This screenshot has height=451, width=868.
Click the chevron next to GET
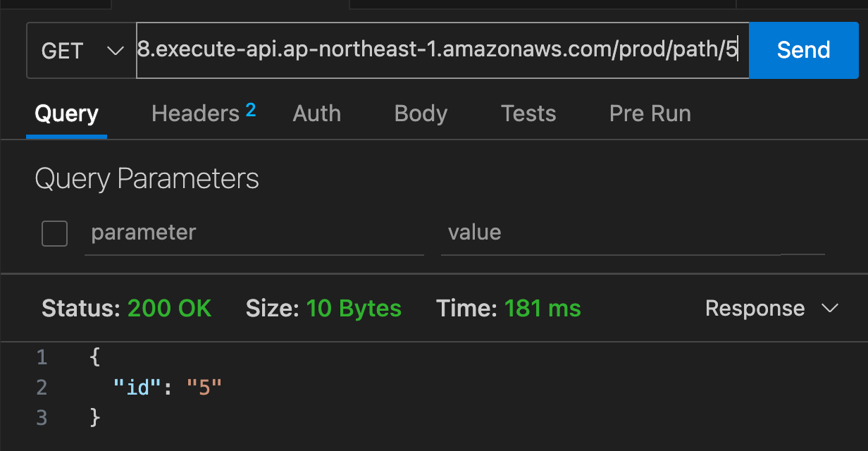pyautogui.click(x=114, y=51)
